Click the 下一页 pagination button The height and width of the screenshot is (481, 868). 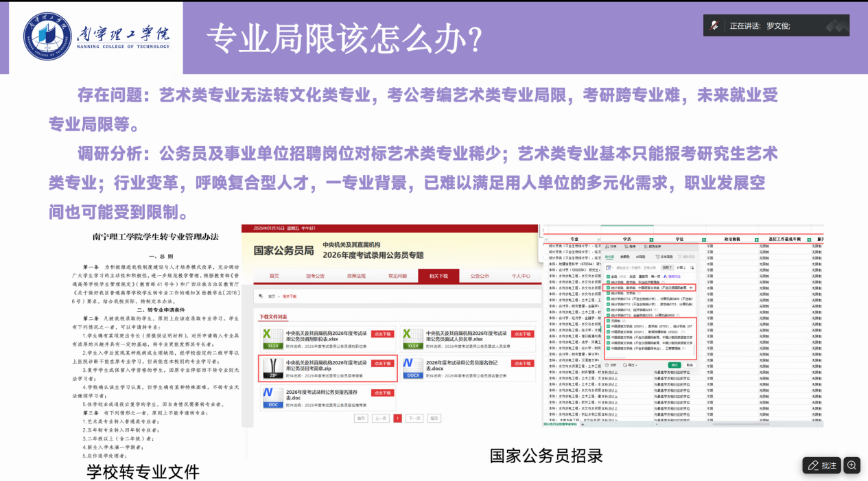pyautogui.click(x=414, y=418)
